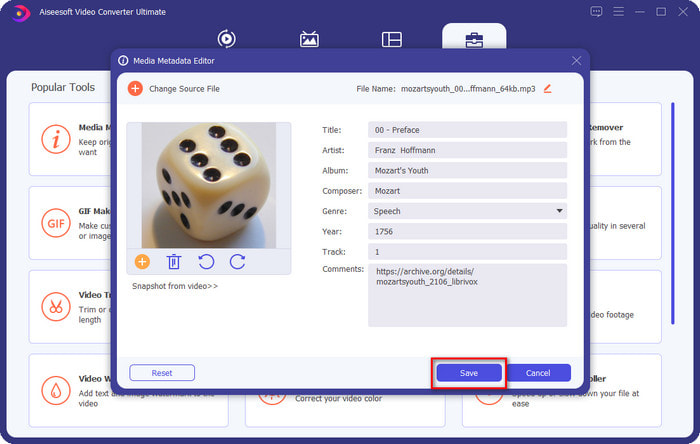
Task: Close the Media Metadata Editor dialog
Action: [x=576, y=61]
